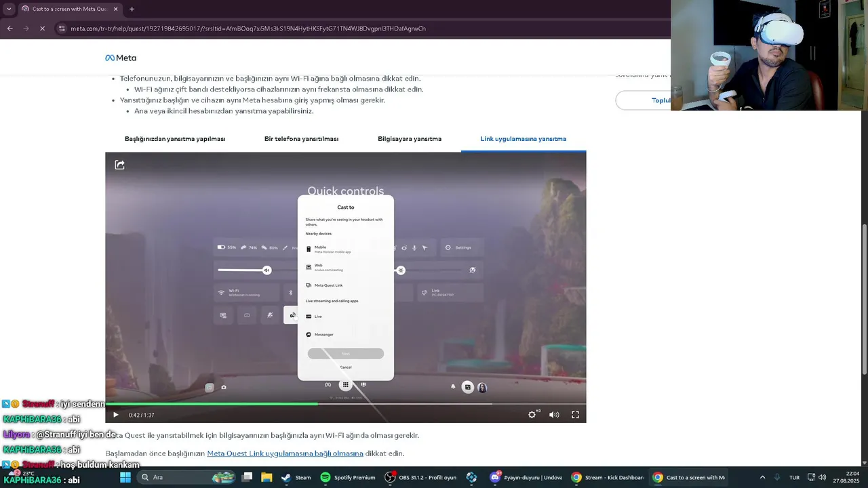Switch to Steam in the taskbar
This screenshot has width=868, height=488.
tap(296, 477)
